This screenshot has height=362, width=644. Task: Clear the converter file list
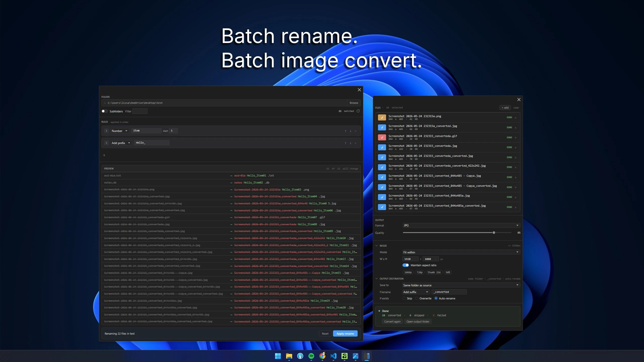516,108
